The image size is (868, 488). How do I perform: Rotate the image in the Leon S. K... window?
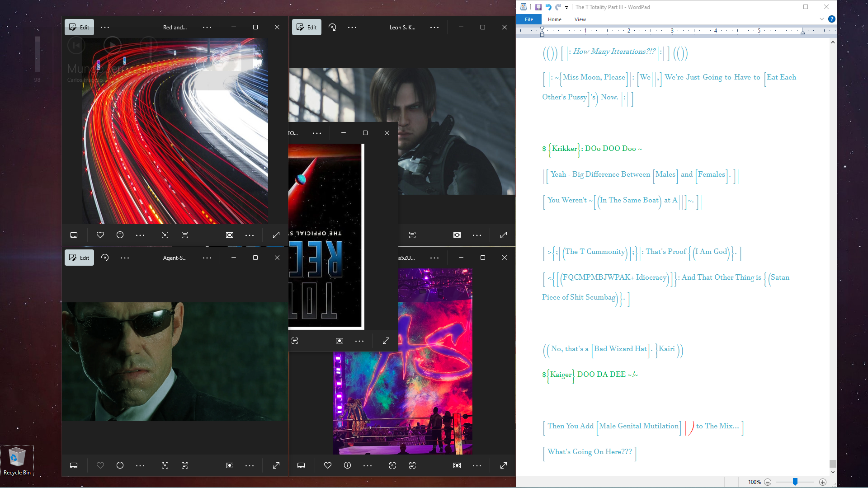pyautogui.click(x=332, y=27)
